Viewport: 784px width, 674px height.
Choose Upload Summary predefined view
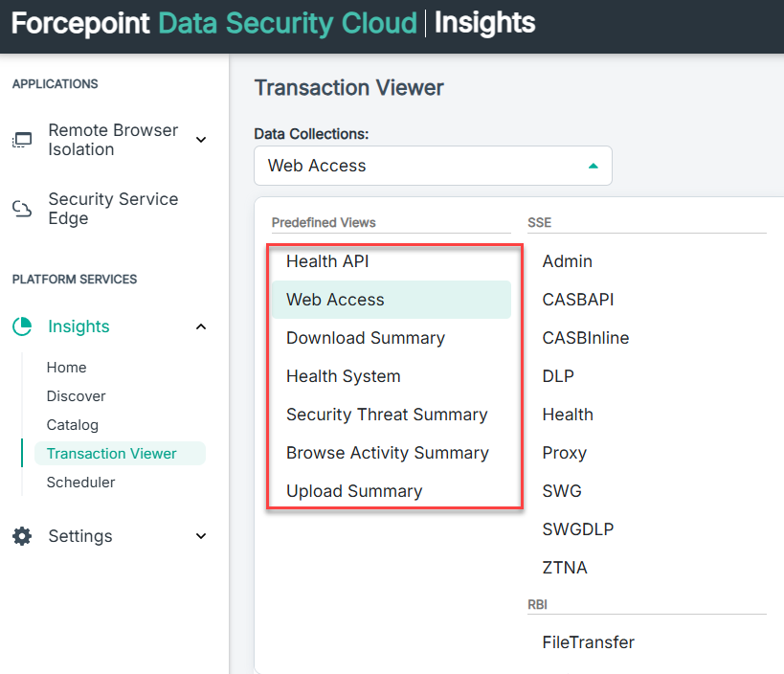[354, 491]
